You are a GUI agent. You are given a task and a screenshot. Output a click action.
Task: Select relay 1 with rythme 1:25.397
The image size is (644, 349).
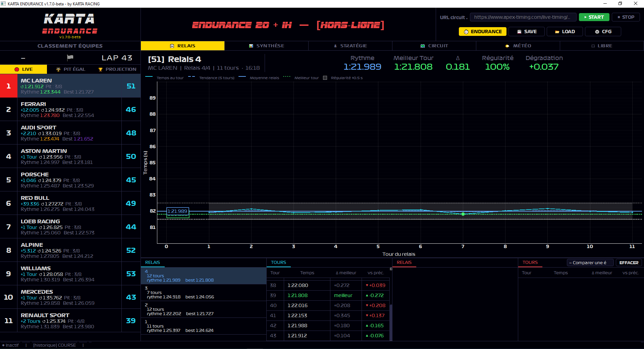[204, 326]
